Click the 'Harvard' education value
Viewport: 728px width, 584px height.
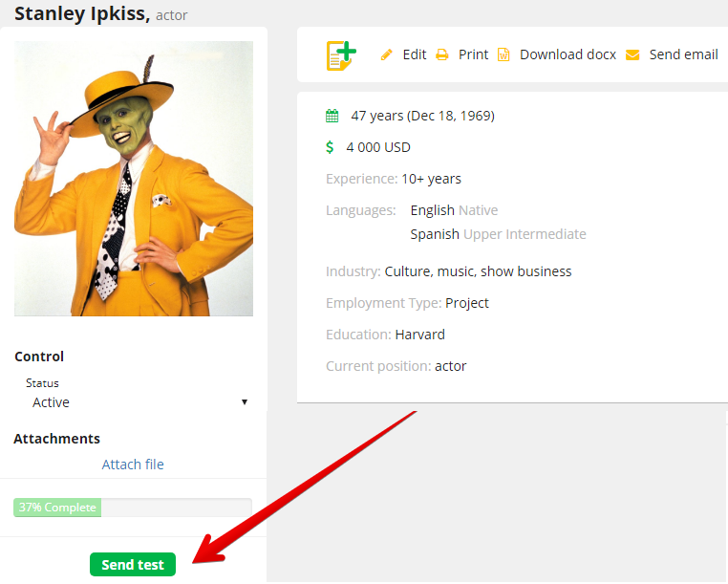pos(419,335)
